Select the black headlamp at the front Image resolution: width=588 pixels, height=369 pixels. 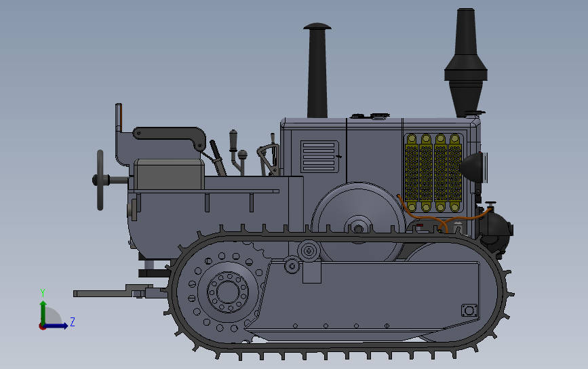(x=473, y=168)
